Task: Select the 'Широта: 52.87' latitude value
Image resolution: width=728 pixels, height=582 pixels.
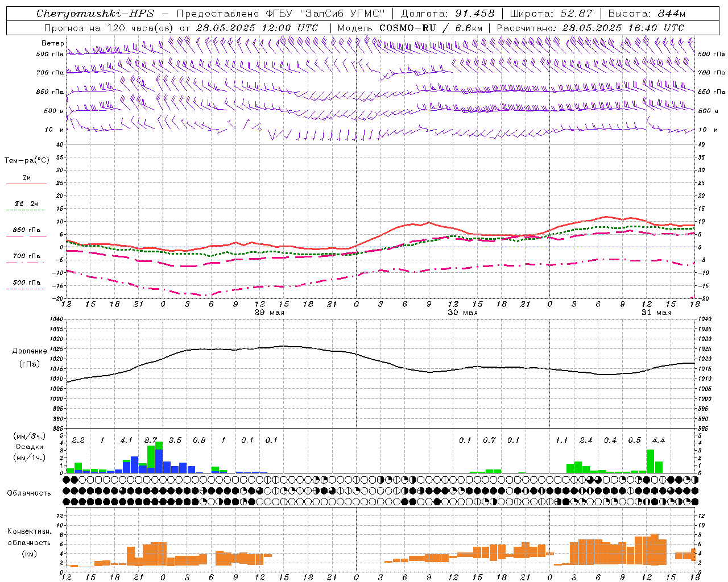Action: [x=551, y=14]
